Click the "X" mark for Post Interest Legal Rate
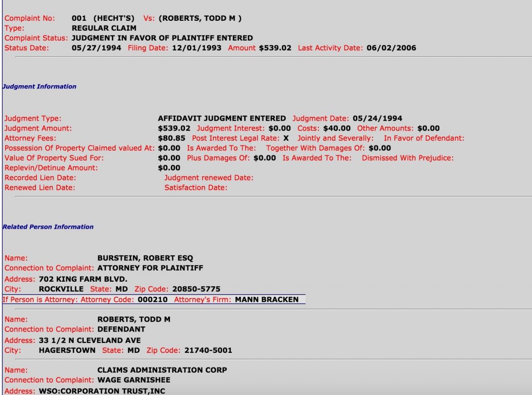This screenshot has width=532, height=395. click(x=286, y=138)
